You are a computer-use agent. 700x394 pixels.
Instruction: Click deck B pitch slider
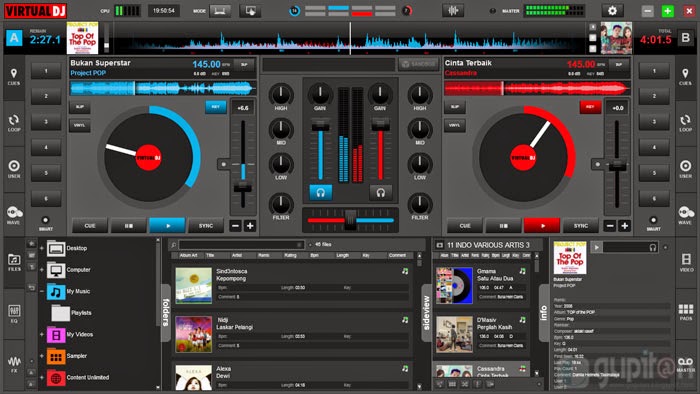click(x=617, y=166)
